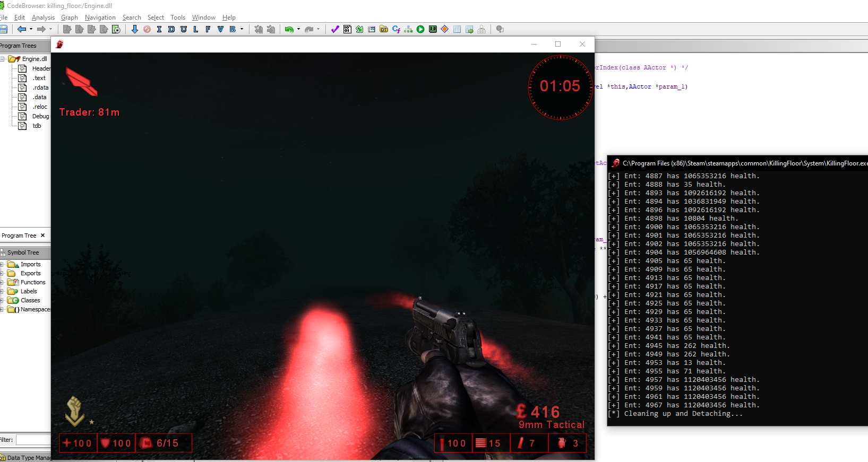Open the Undo history dropdown arrow
Image resolution: width=868 pixels, height=462 pixels.
tap(298, 29)
